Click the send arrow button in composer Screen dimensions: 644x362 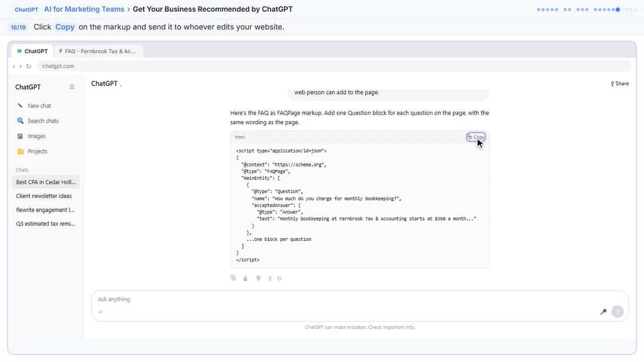[617, 312]
